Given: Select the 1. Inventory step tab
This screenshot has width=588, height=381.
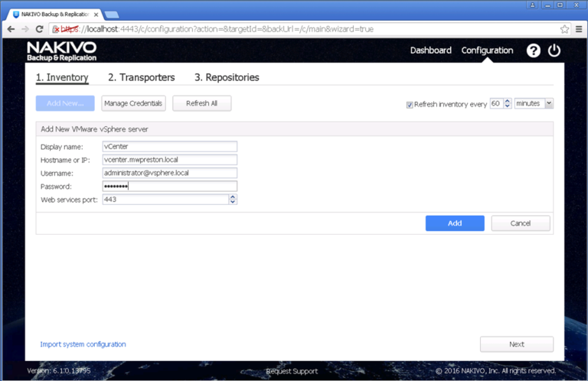Looking at the screenshot, I should (62, 77).
